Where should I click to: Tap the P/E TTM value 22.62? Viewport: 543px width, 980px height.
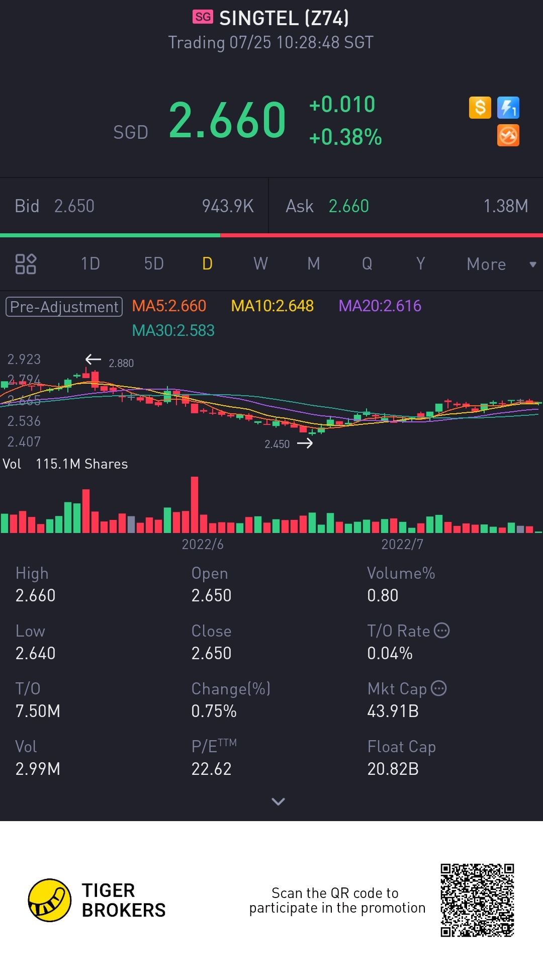[x=211, y=769]
